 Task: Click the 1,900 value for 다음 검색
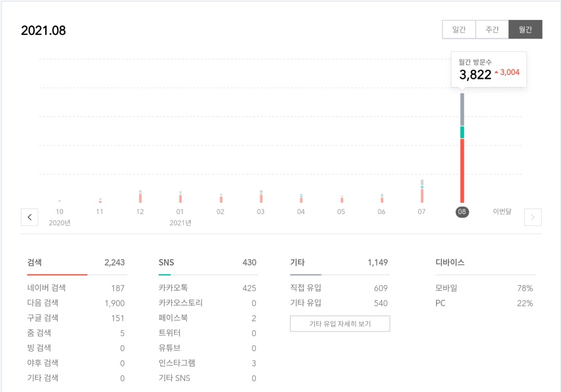click(x=114, y=303)
